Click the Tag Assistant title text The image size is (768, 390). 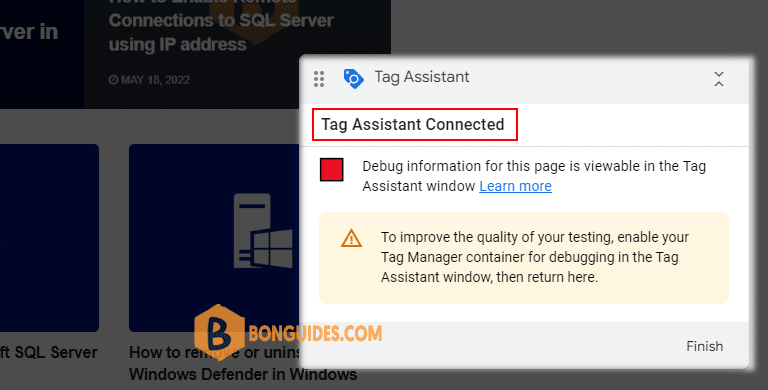422,77
